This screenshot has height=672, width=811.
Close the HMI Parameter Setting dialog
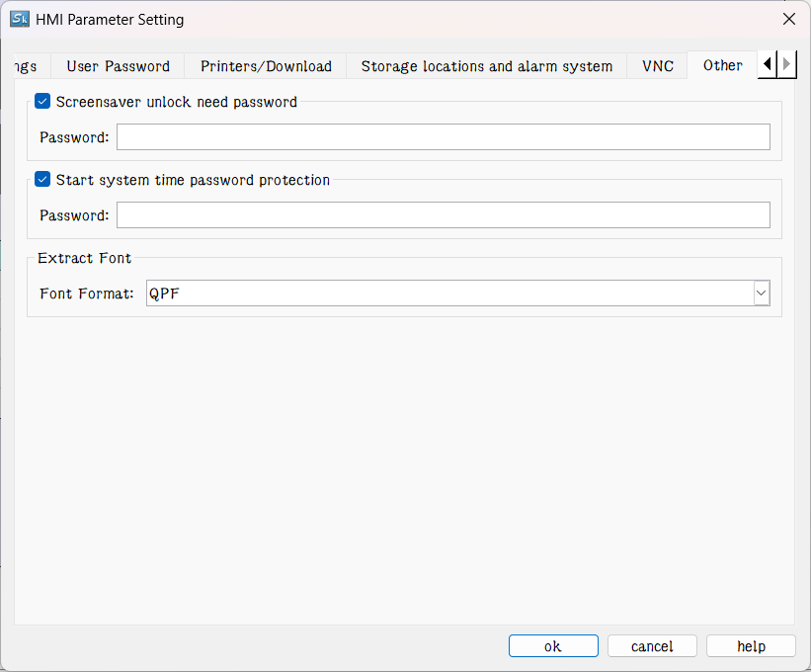pyautogui.click(x=788, y=19)
